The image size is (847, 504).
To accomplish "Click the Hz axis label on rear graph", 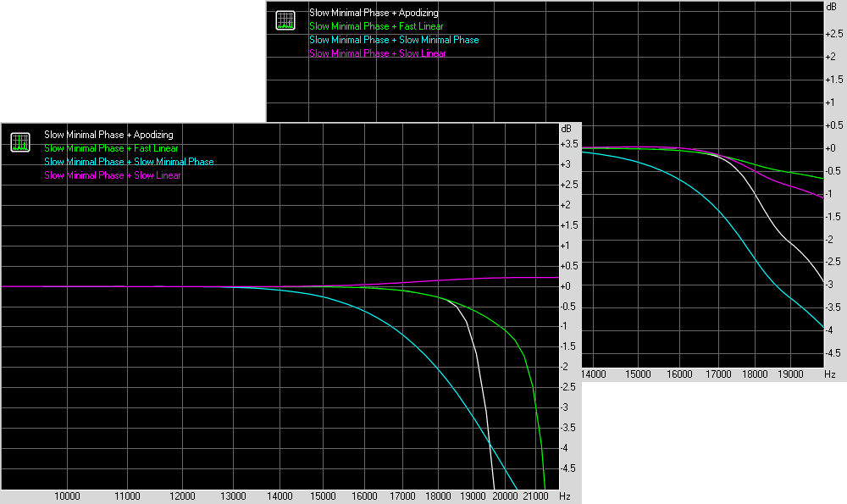I will point(830,374).
